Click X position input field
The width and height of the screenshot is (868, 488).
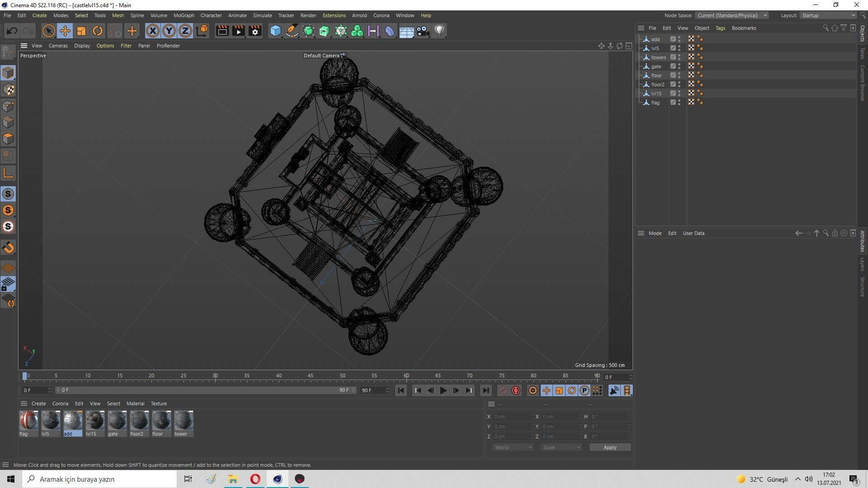(513, 417)
